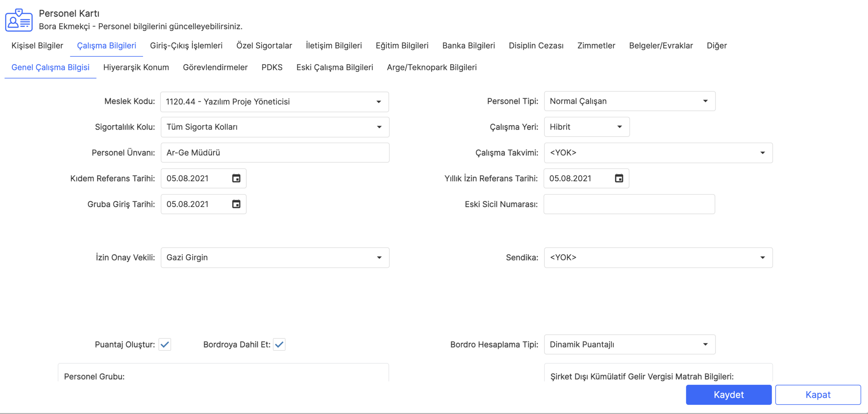Screen dimensions: 868x414
Task: Switch to the Kişisel Bilgiler tab
Action: (37, 45)
